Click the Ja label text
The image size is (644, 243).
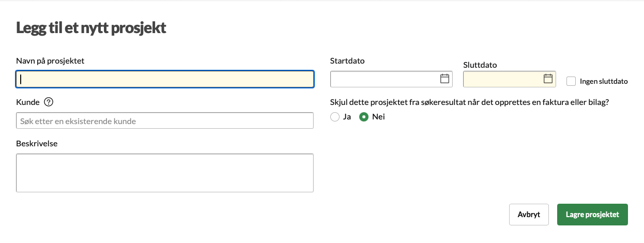[347, 117]
